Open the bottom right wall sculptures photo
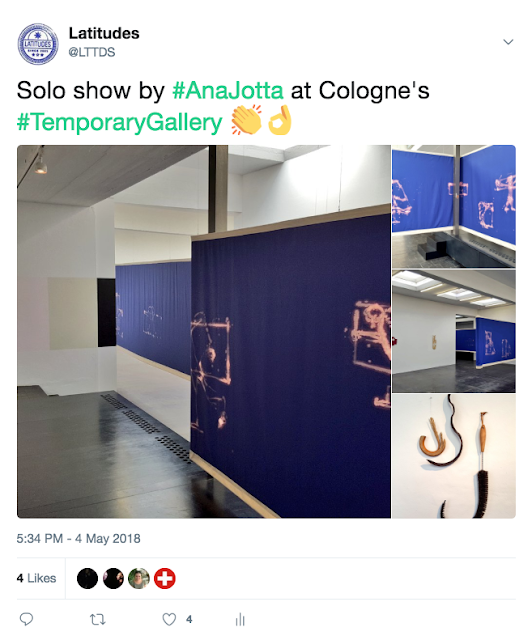The image size is (532, 640). (x=454, y=456)
